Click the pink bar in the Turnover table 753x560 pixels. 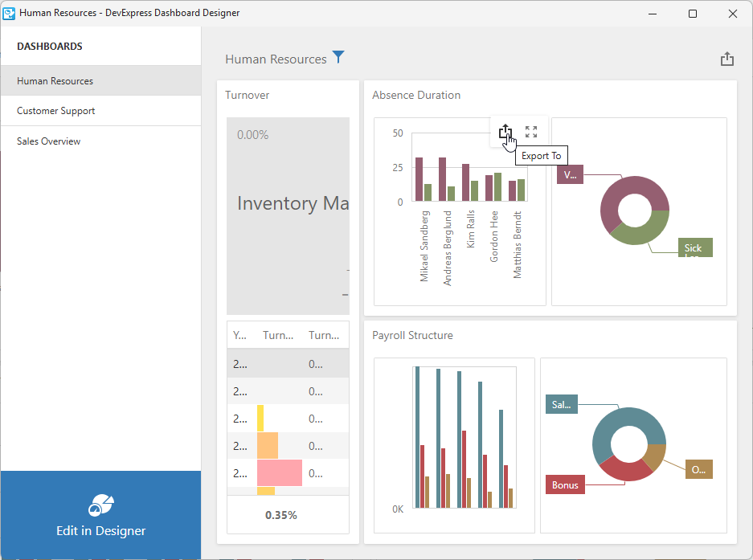coord(277,472)
